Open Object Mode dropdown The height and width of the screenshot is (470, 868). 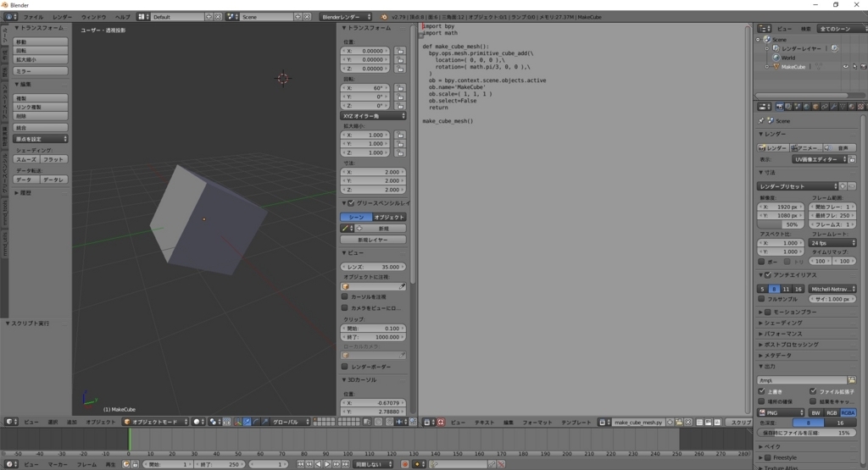coord(156,422)
